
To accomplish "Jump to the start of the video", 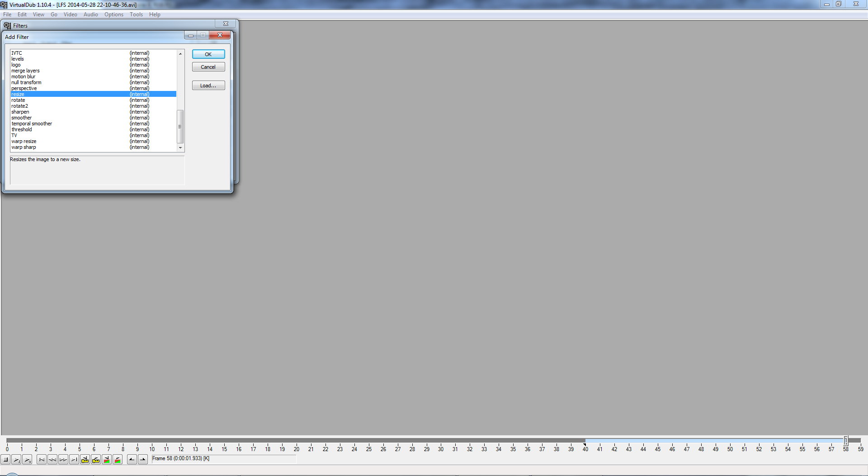I will click(x=42, y=460).
